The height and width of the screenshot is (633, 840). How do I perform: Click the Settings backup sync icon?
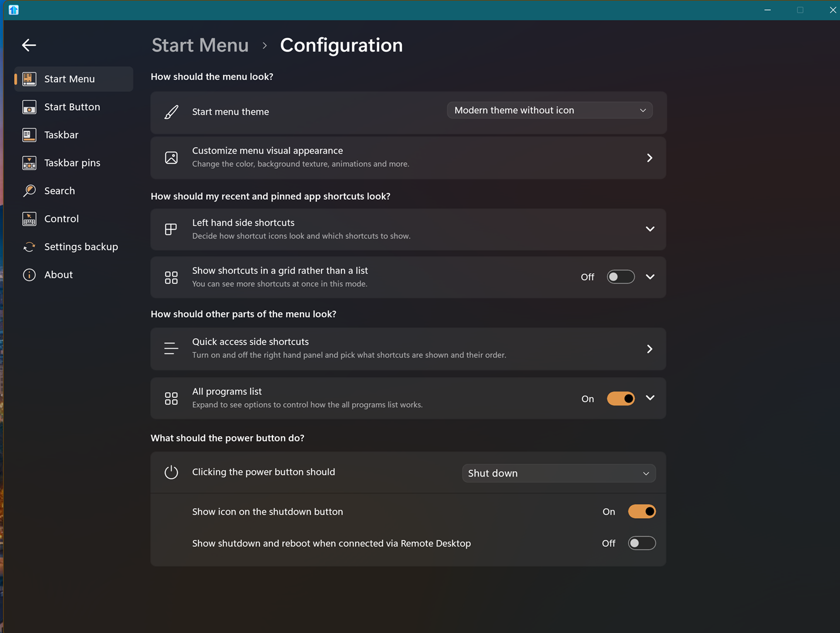(29, 247)
